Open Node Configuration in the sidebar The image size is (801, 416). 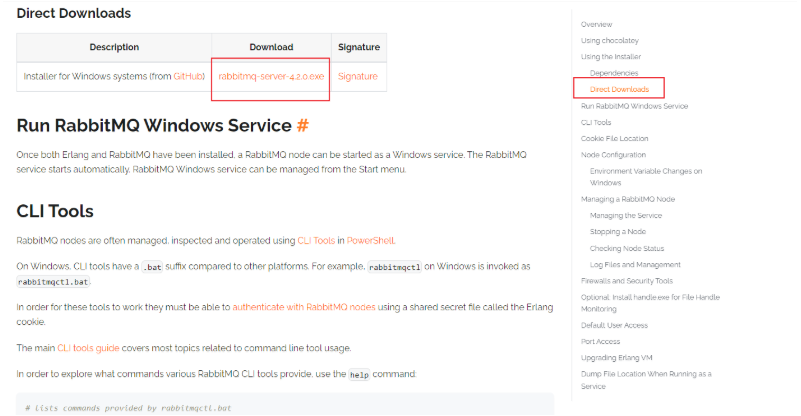click(x=613, y=155)
